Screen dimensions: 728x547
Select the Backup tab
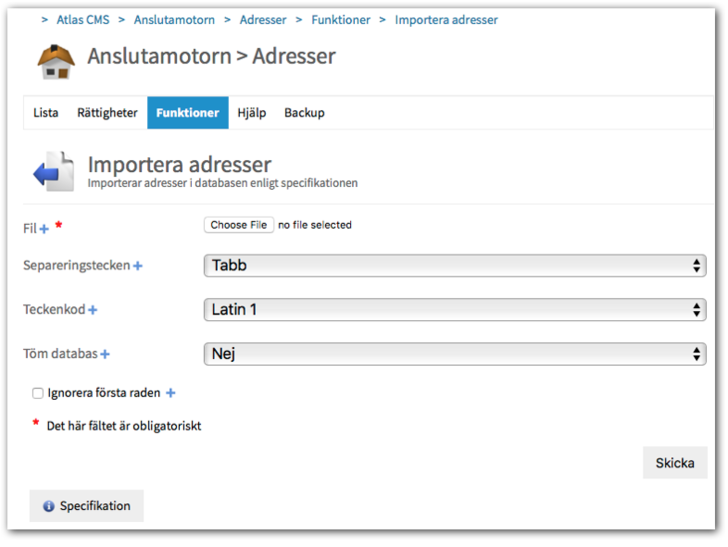pos(304,113)
